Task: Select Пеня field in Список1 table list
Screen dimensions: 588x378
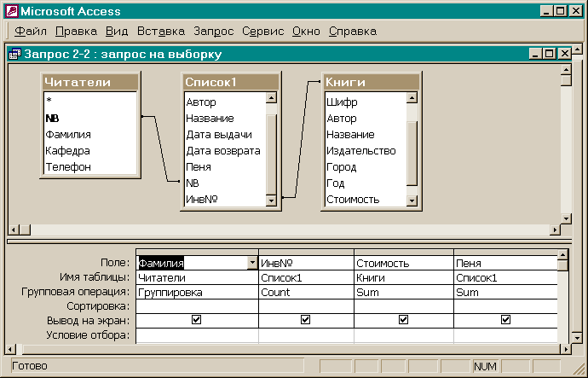Action: click(x=225, y=166)
